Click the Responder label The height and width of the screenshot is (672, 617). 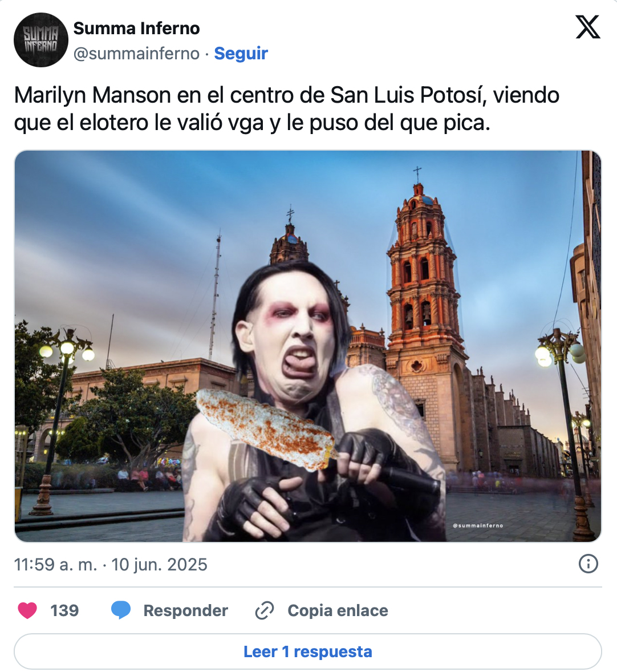tap(185, 610)
